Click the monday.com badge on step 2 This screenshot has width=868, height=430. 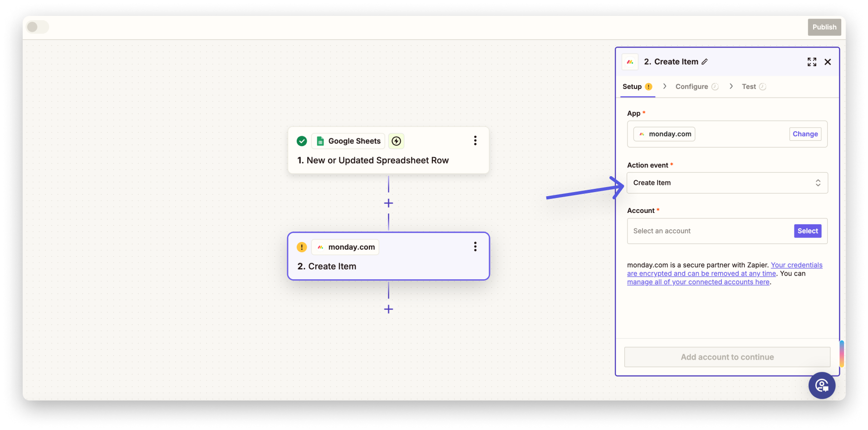point(346,247)
